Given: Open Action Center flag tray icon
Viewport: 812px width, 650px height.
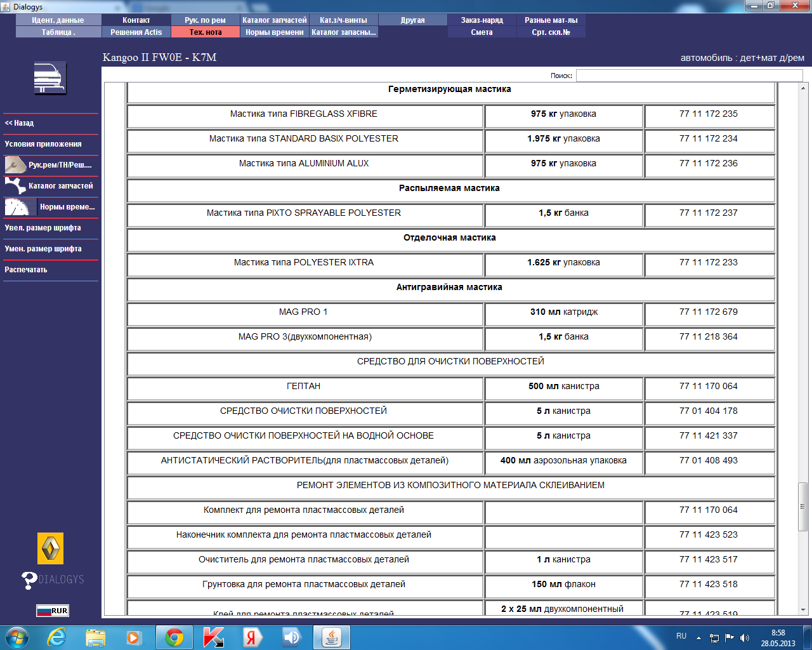Looking at the screenshot, I should pyautogui.click(x=729, y=638).
